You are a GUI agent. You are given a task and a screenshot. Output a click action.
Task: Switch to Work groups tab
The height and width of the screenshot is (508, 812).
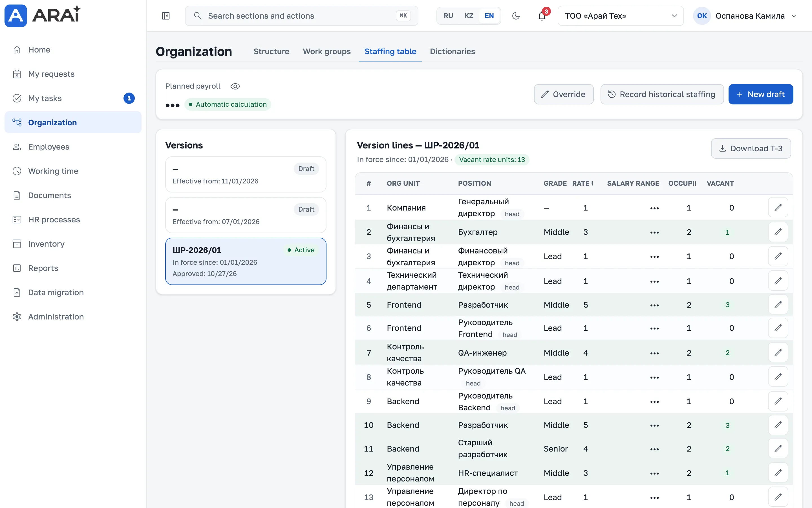tap(326, 51)
